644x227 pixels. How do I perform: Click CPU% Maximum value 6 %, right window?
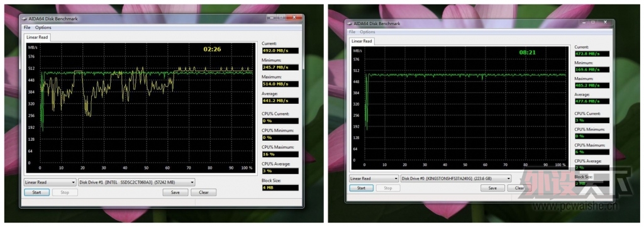(592, 152)
